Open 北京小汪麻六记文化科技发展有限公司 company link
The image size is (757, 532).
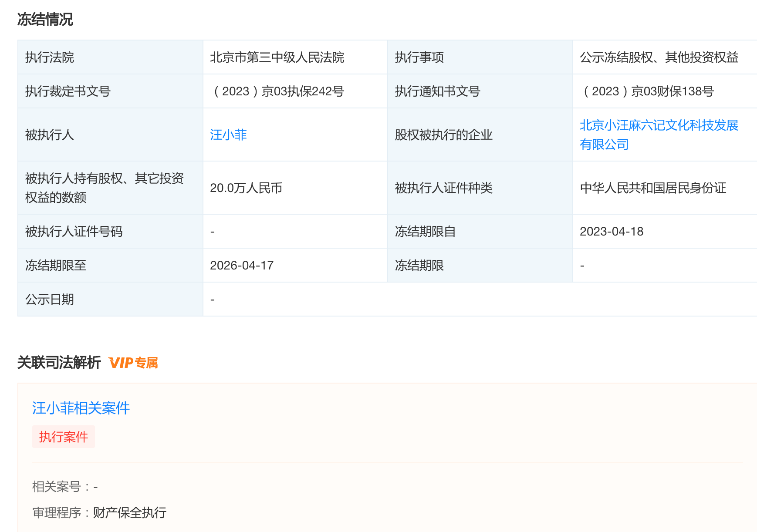pos(660,135)
